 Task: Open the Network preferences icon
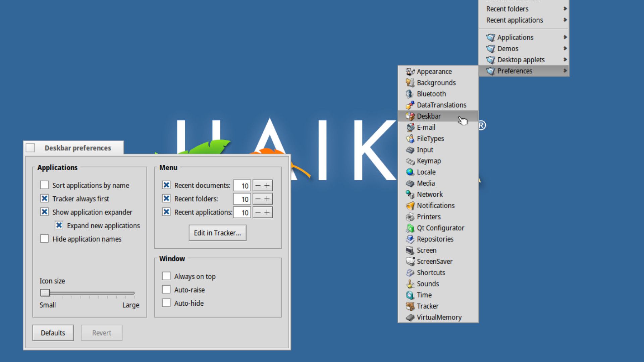(410, 194)
